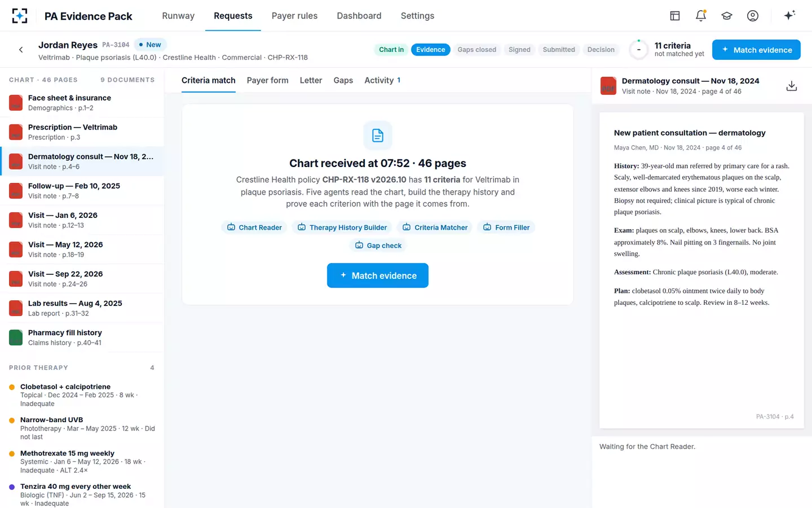Click the central Match evidence button

tap(378, 275)
